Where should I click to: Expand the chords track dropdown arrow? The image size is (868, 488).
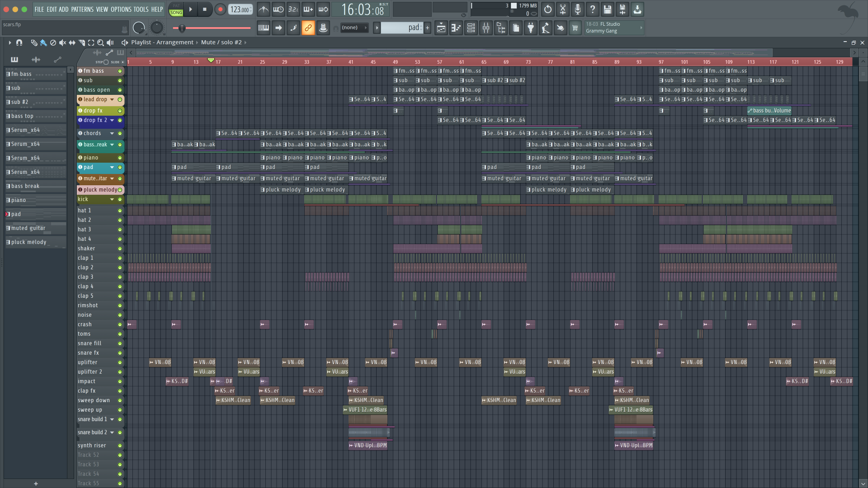pos(112,133)
